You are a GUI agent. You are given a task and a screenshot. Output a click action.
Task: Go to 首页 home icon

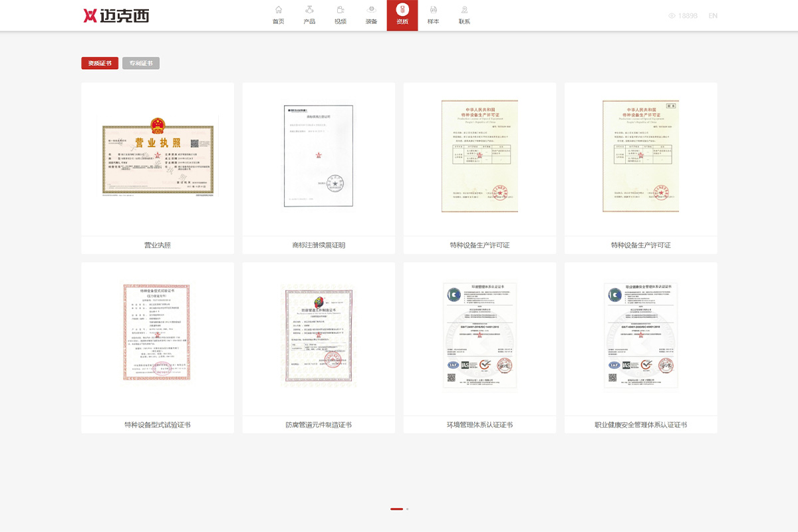[x=278, y=10]
